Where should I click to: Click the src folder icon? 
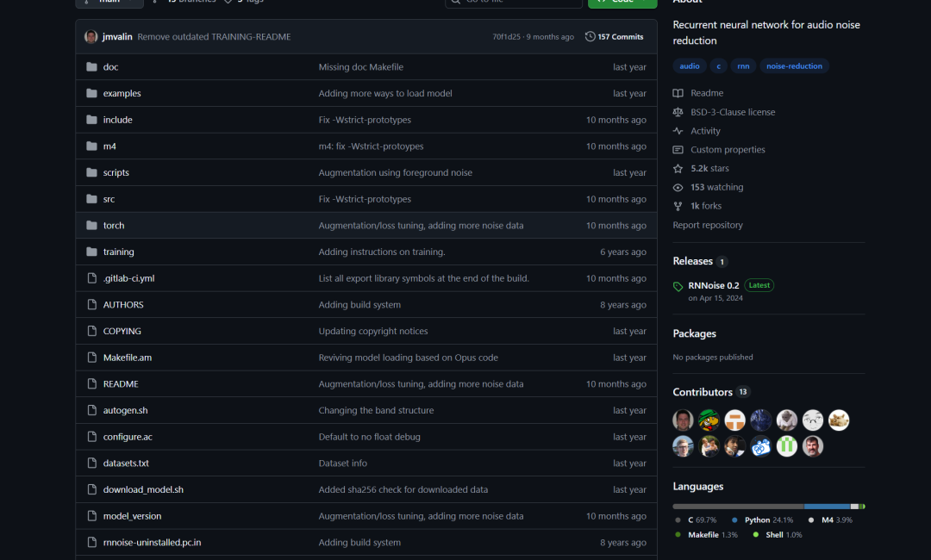91,199
